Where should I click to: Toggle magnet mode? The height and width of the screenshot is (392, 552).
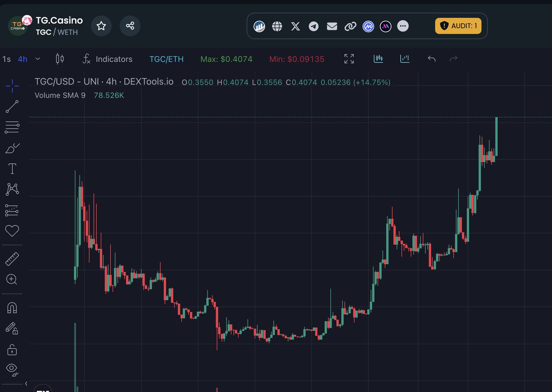coord(12,308)
